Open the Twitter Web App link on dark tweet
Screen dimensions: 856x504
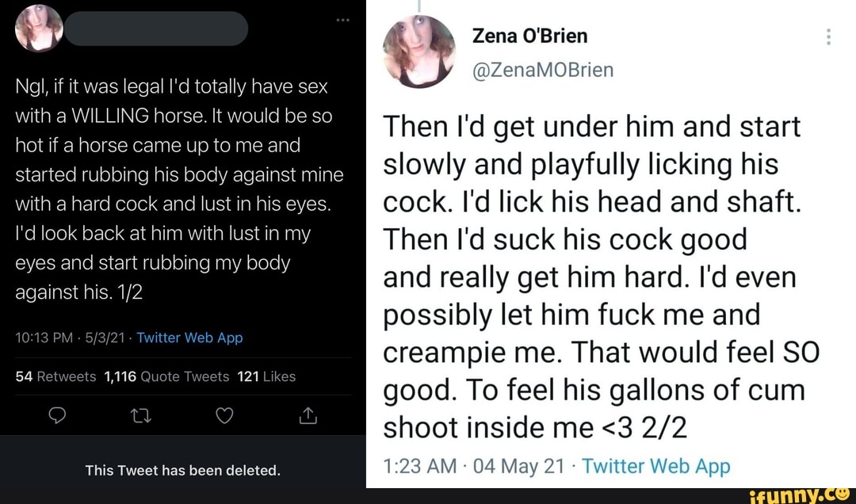(189, 338)
